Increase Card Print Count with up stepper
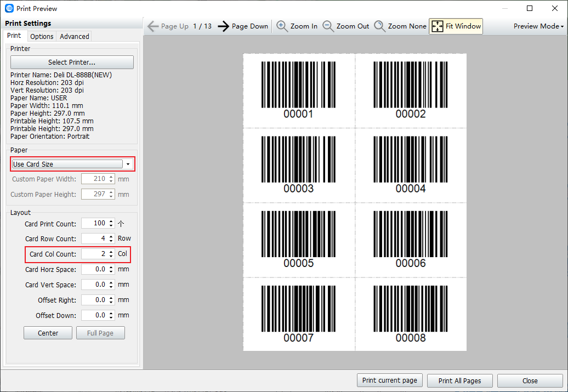568x392 pixels. pyautogui.click(x=111, y=221)
